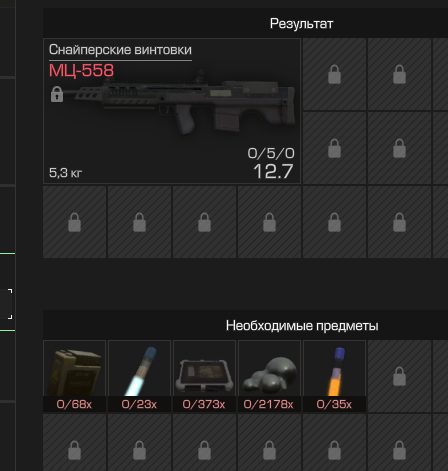The width and height of the screenshot is (448, 471).
Task: Click the 0/2178x quantity counter
Action: (x=269, y=404)
